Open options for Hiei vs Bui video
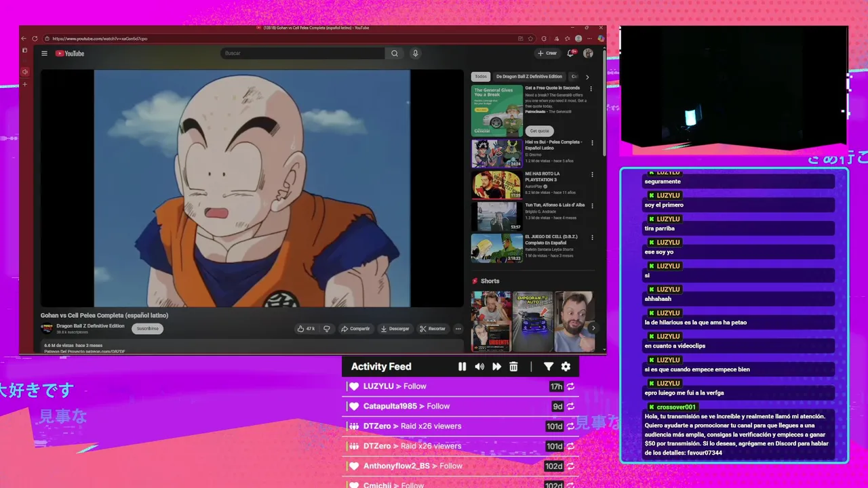The image size is (868, 488). point(592,143)
